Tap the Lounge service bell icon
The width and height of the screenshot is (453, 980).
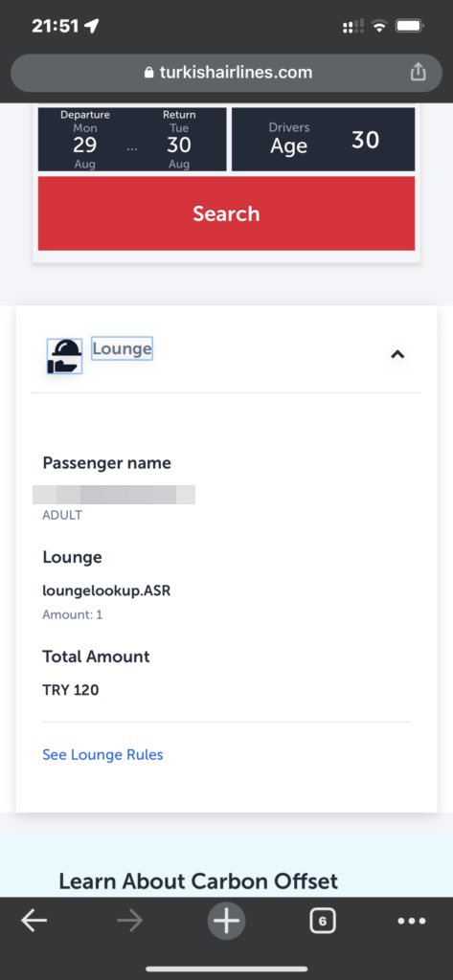(x=64, y=356)
